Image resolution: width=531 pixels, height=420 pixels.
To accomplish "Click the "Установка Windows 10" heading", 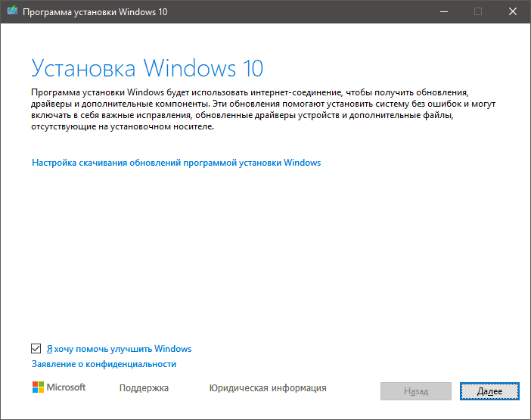I will coord(147,68).
